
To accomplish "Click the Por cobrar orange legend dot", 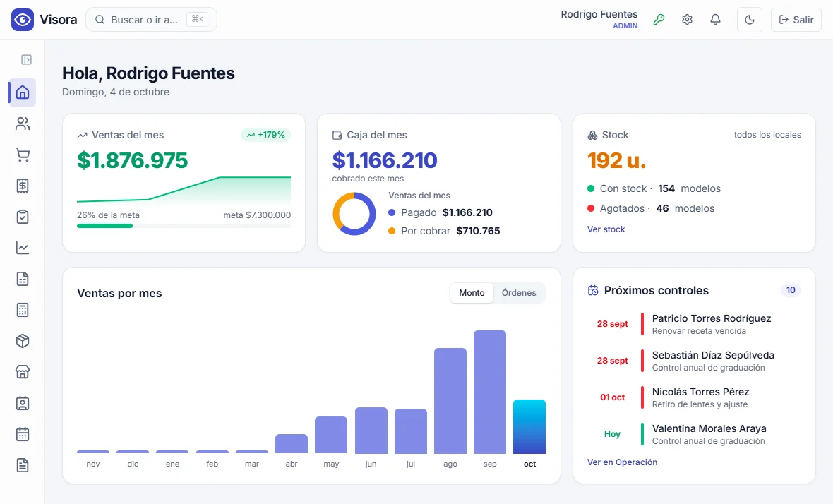I will (x=392, y=231).
